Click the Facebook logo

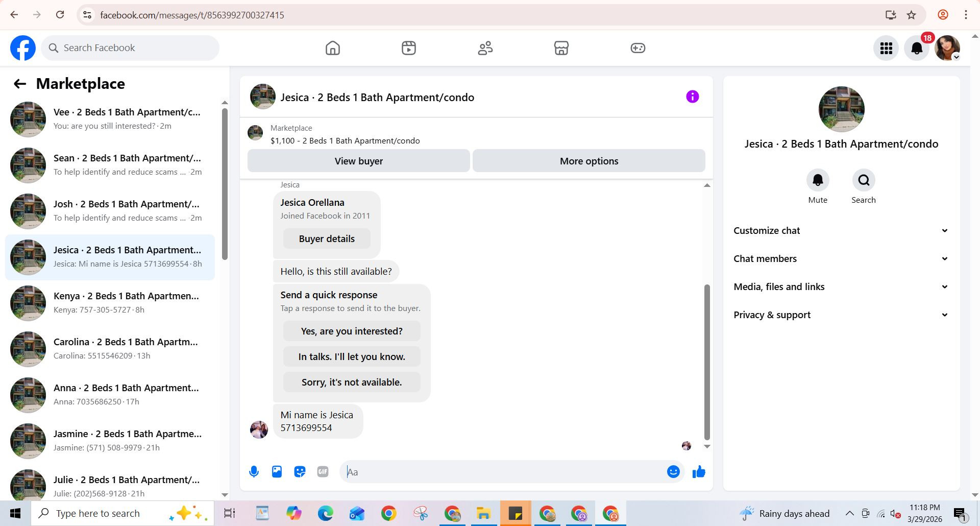tap(23, 48)
